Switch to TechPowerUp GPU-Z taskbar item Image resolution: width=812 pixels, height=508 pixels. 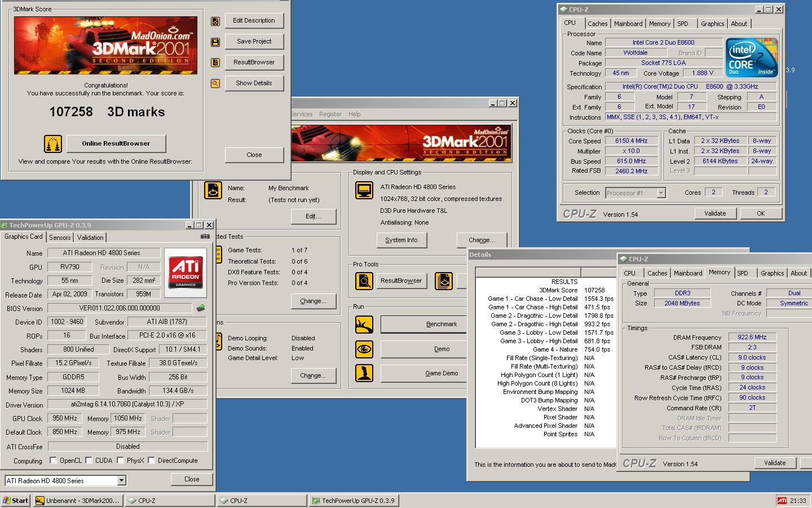click(354, 501)
